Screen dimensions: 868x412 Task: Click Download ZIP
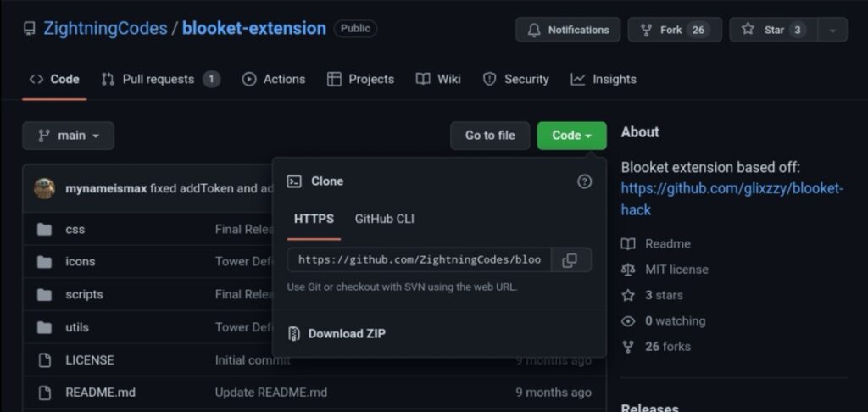point(347,334)
